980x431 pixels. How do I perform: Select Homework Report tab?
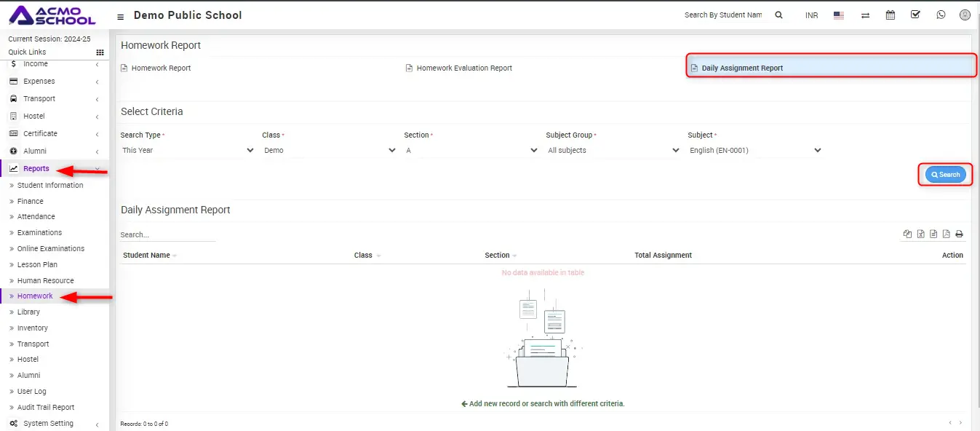point(161,68)
